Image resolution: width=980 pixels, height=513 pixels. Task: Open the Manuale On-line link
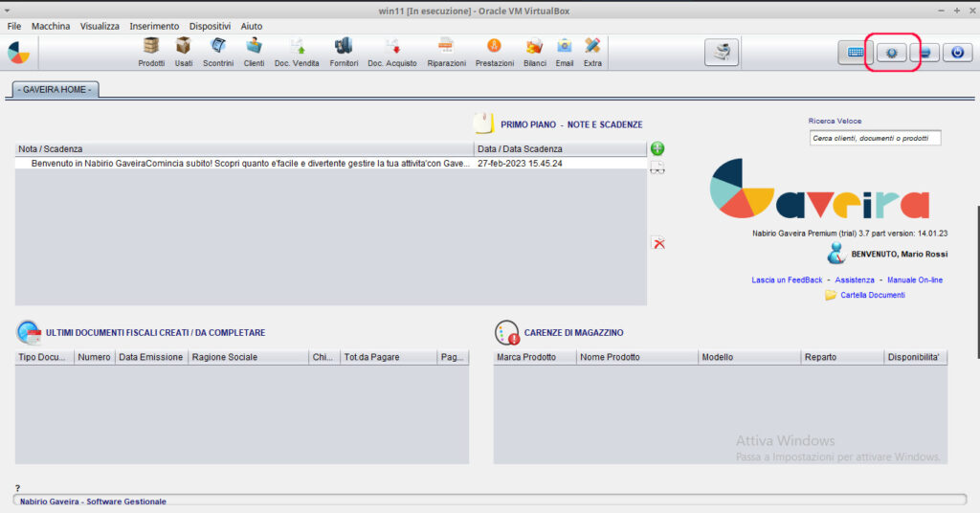[x=915, y=279]
